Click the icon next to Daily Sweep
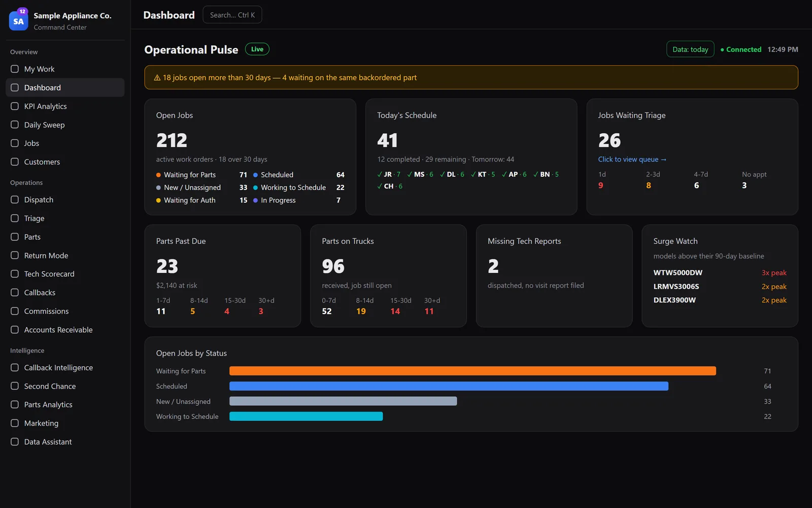Viewport: 812px width, 508px height. [x=15, y=125]
